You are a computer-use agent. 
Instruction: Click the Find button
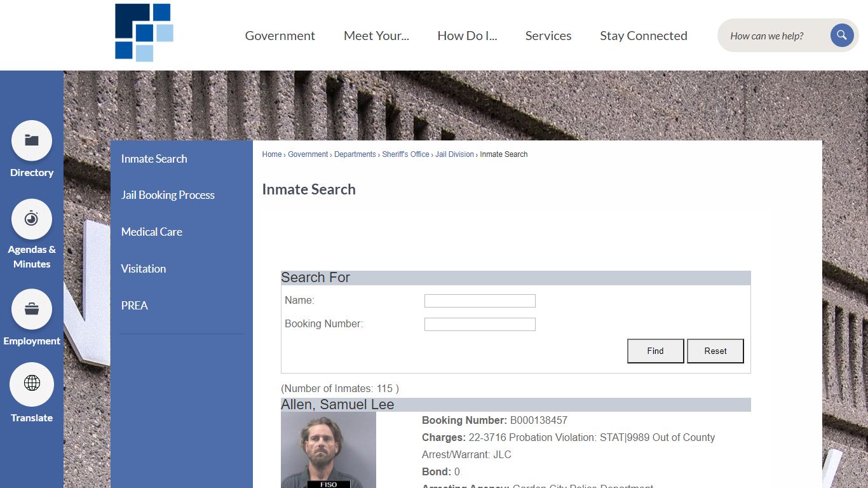(656, 351)
